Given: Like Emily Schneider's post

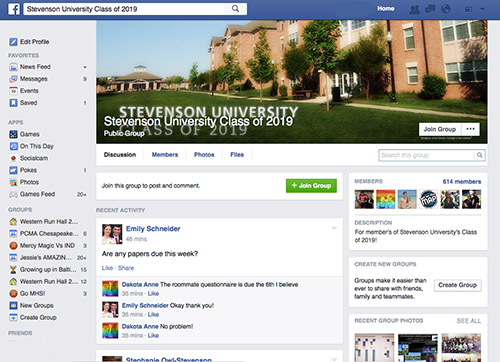Looking at the screenshot, I should pyautogui.click(x=107, y=268).
